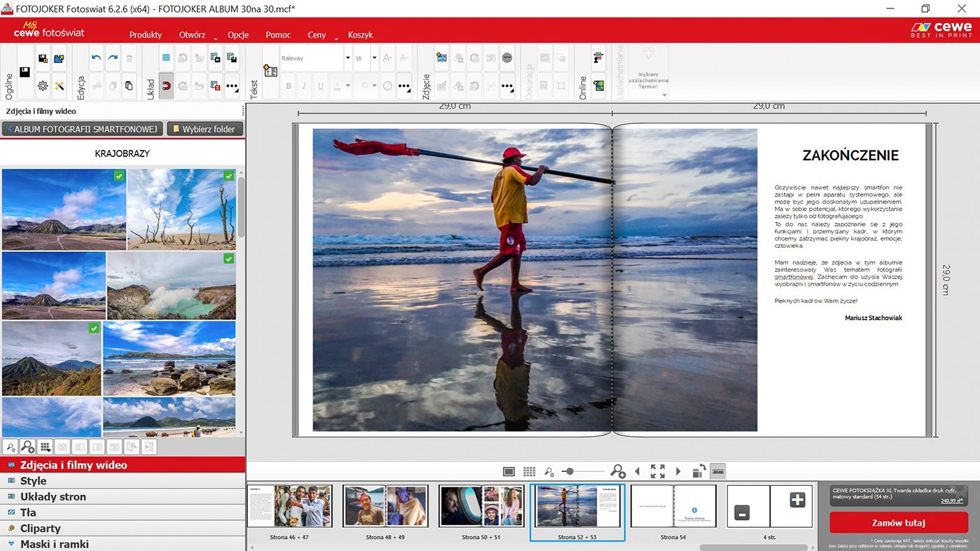Select the volcano landscape thumbnail with checkmark
Viewport: 980px width, 551px height.
[64, 209]
